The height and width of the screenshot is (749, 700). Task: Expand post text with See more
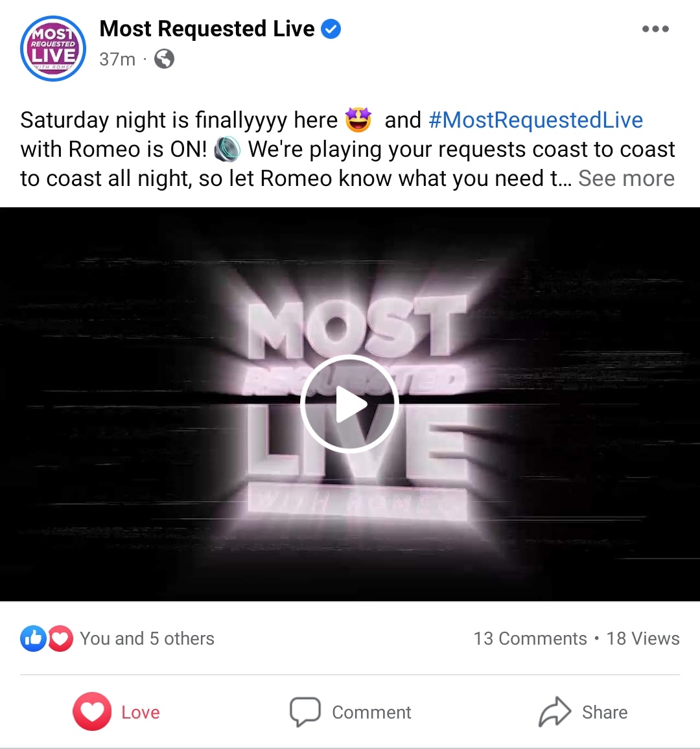point(626,179)
